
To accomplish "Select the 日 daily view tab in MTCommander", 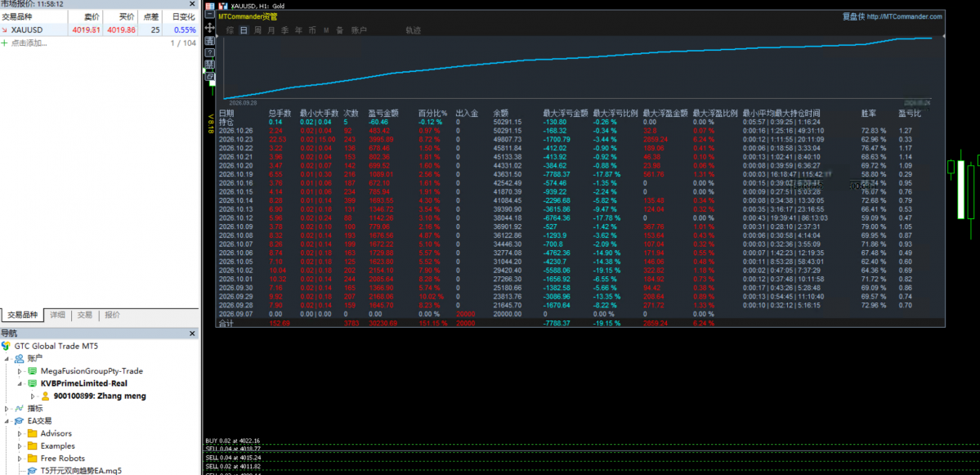I will [x=244, y=30].
